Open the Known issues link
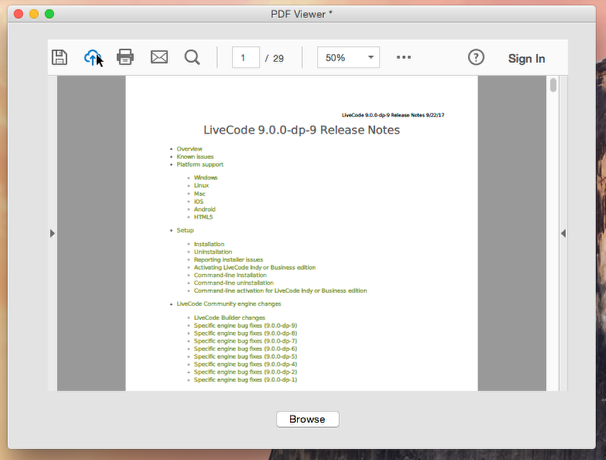 coord(195,157)
